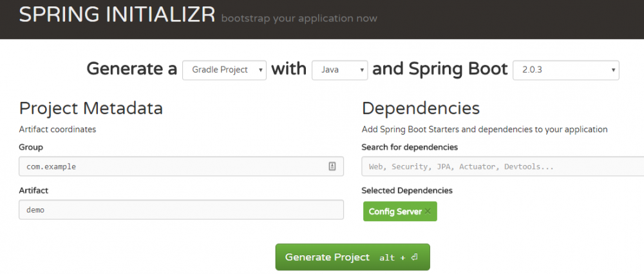The image size is (644, 274).
Task: Click the SPRING INITIALIZR title
Action: click(x=117, y=15)
